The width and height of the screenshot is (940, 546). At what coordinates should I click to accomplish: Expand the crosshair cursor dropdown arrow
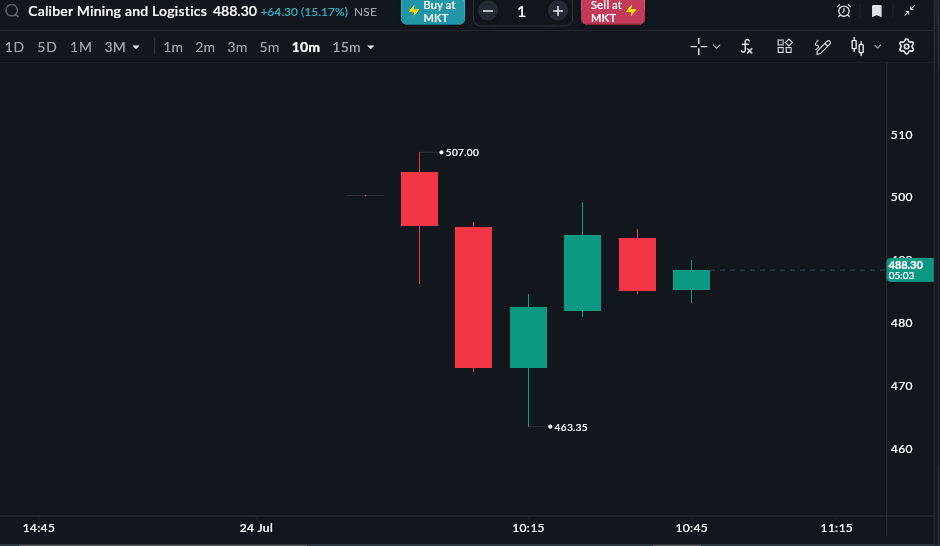tap(716, 46)
